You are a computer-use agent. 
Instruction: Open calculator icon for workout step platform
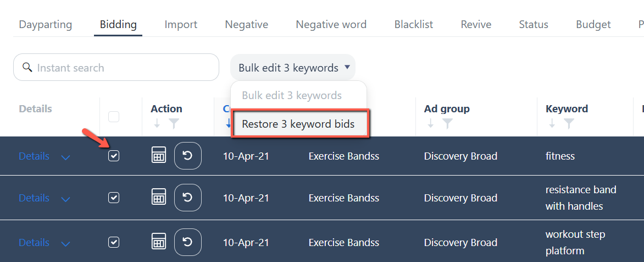159,242
